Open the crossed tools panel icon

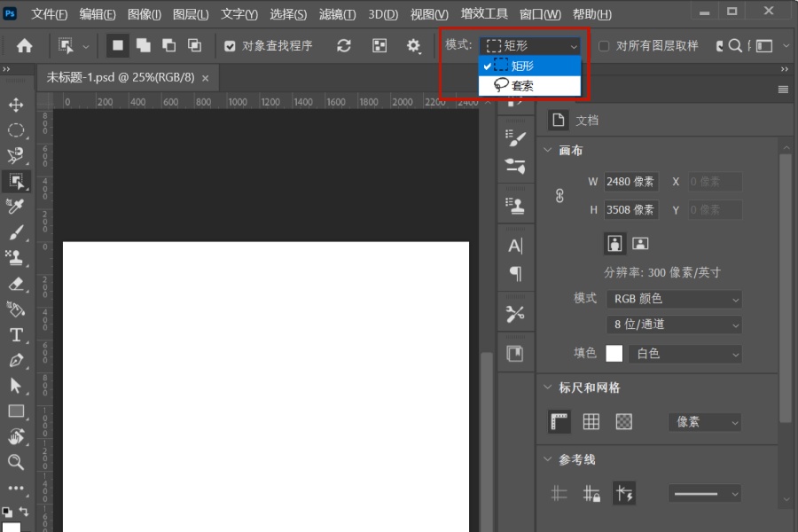(515, 314)
